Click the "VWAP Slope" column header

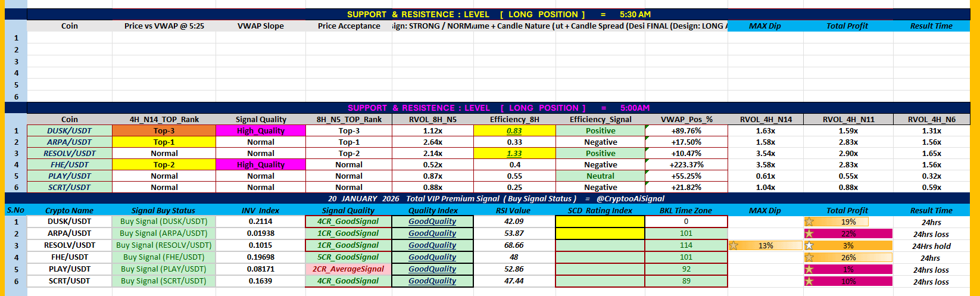tap(261, 26)
